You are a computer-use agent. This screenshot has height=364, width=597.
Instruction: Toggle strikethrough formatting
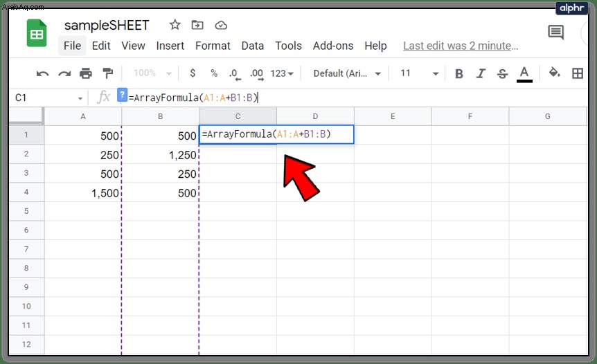tap(502, 73)
